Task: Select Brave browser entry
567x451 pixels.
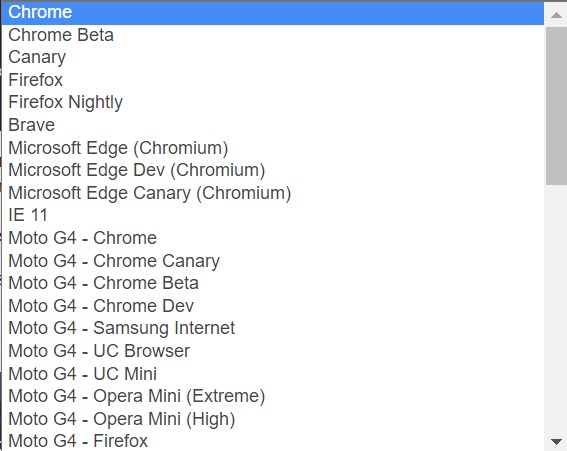Action: pos(273,125)
